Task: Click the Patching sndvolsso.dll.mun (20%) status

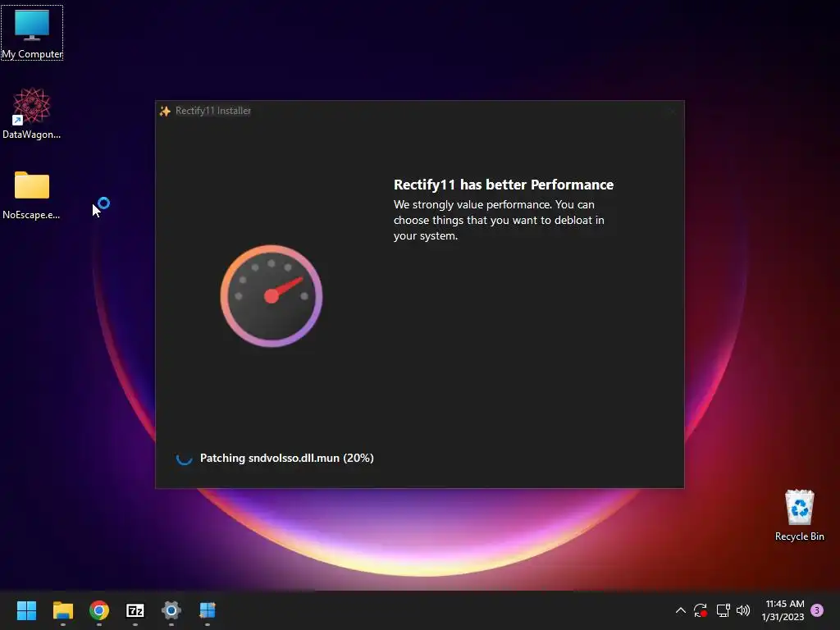Action: 287,458
